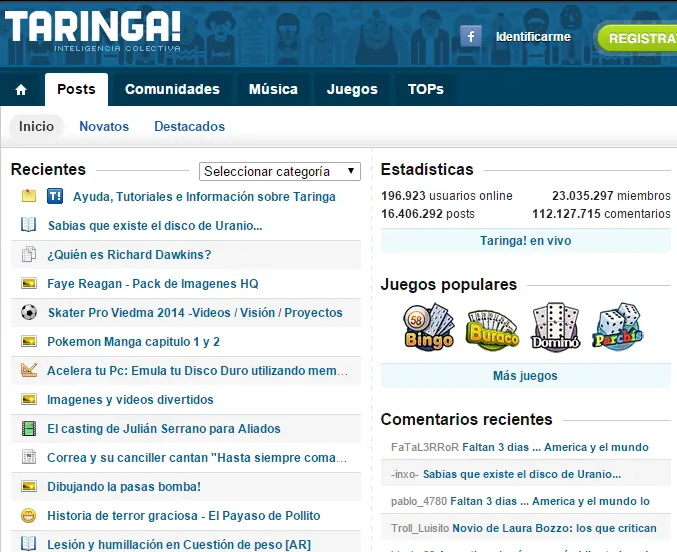Click the smiley icon beside Historia de terror

click(x=29, y=515)
